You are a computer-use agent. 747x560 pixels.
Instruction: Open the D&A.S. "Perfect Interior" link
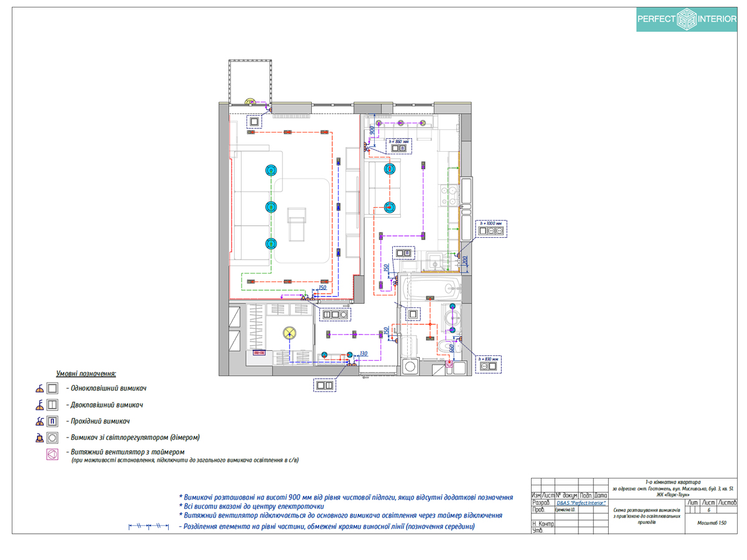click(x=581, y=502)
